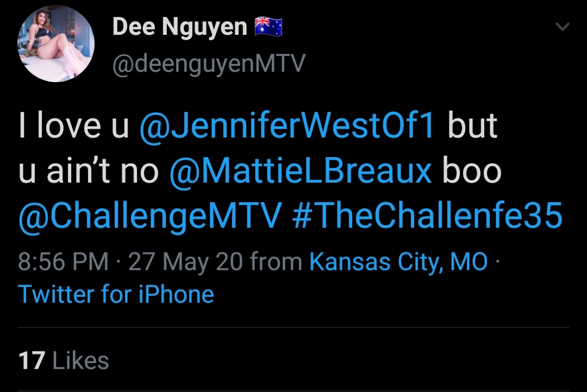
Task: Click the Australian flag emoji beside the name
Action: tap(268, 27)
